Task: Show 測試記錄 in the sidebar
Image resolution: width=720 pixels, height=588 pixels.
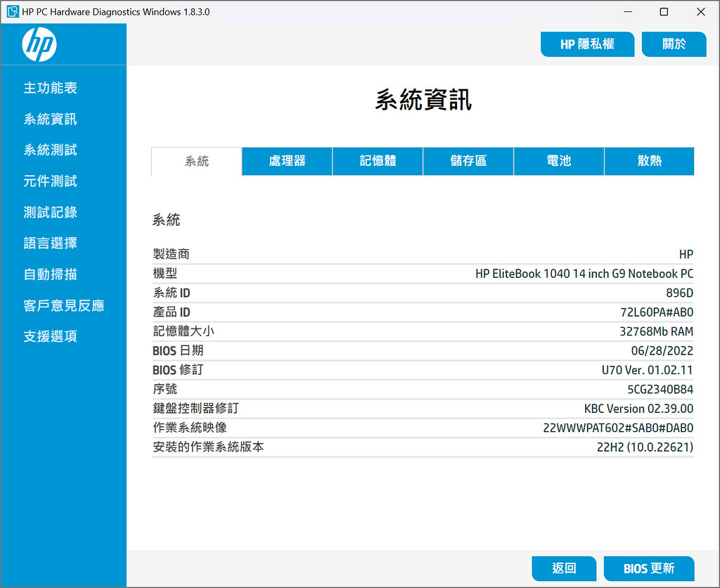Action: point(51,212)
